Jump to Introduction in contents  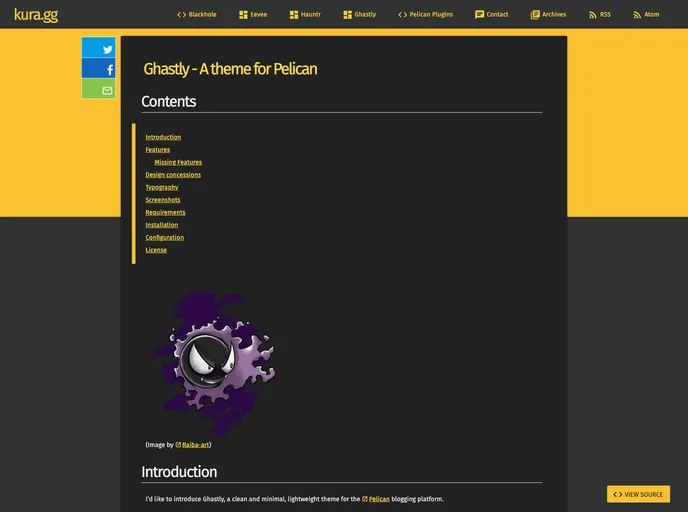(x=163, y=137)
